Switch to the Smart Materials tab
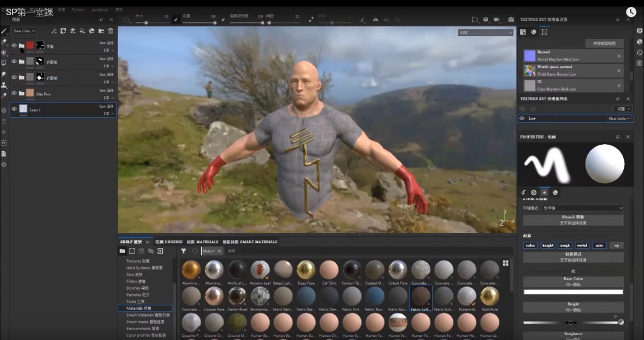 (x=250, y=242)
